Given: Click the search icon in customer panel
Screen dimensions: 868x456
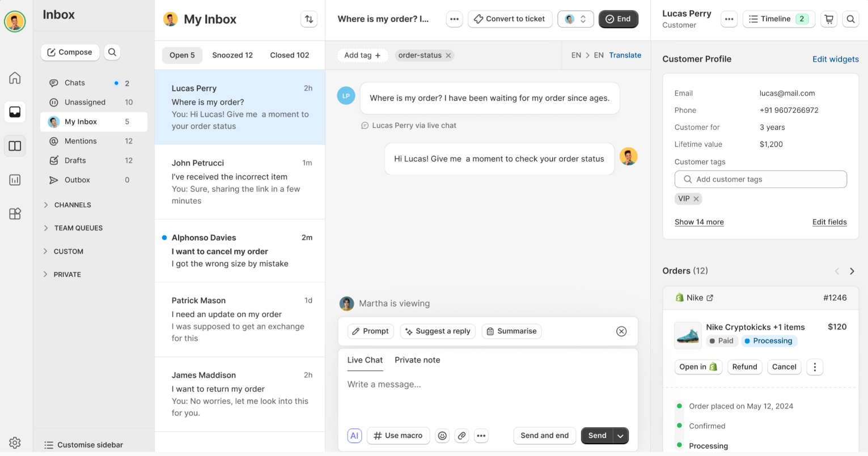Looking at the screenshot, I should 850,19.
